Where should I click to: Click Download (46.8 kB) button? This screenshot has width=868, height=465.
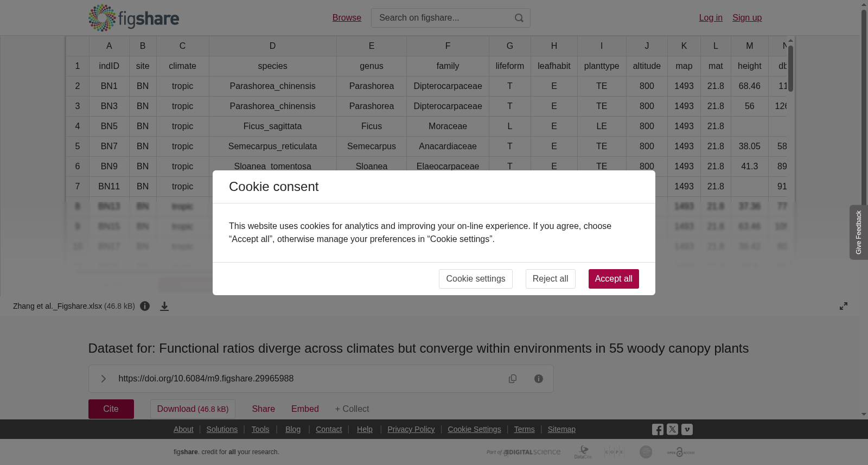coord(193,409)
